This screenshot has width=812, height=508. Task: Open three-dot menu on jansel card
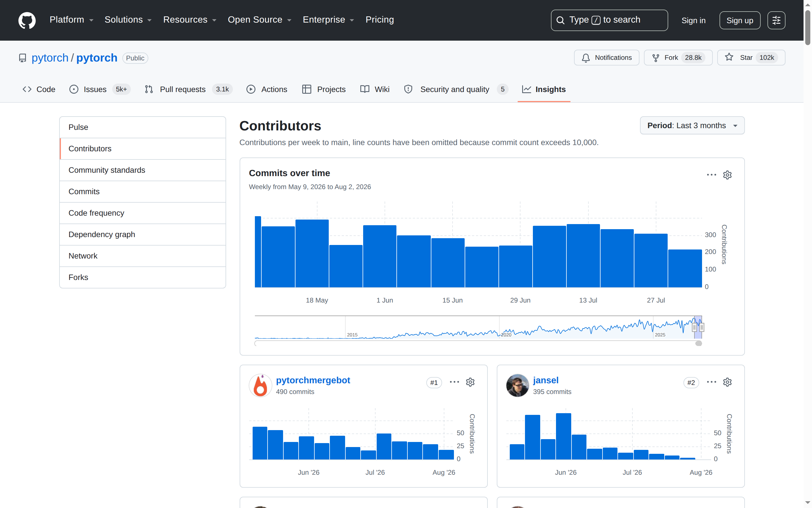click(x=711, y=382)
